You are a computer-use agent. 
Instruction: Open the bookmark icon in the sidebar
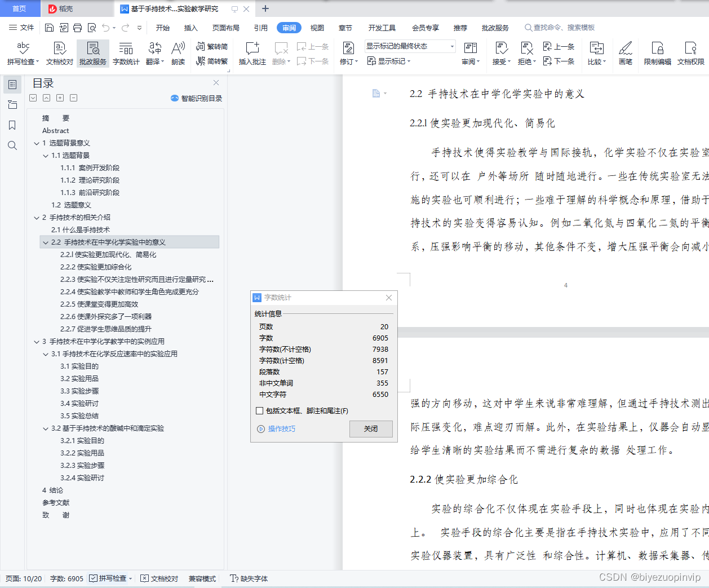coord(12,125)
